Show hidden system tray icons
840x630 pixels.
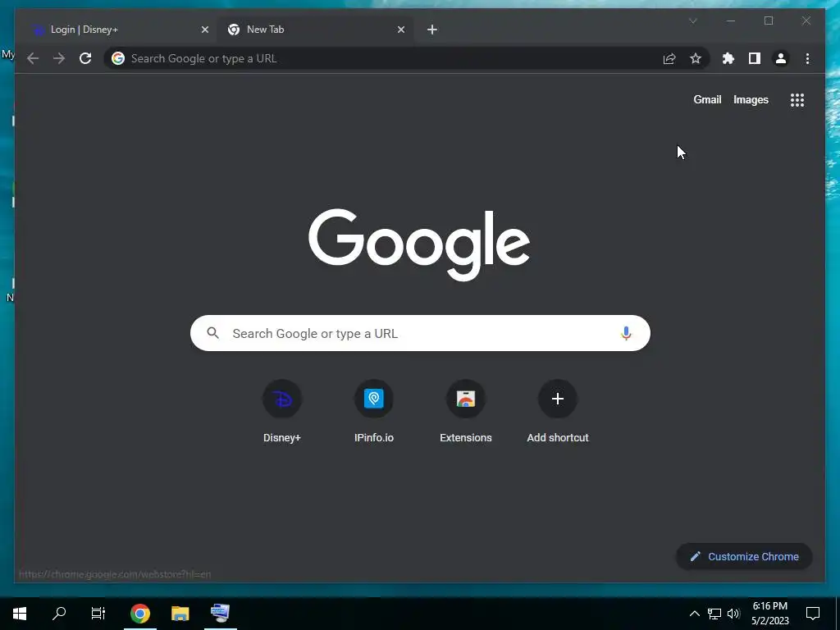[x=694, y=614]
